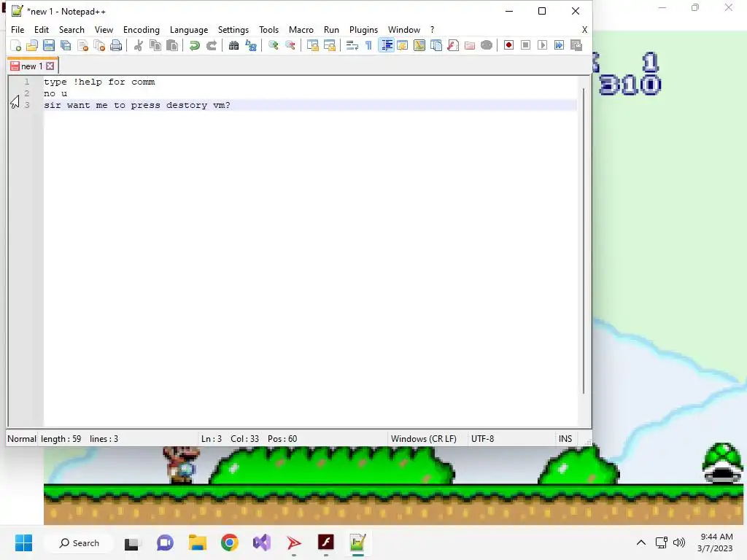The image size is (747, 560).
Task: Open Find with the binoculars icon
Action: (x=234, y=46)
